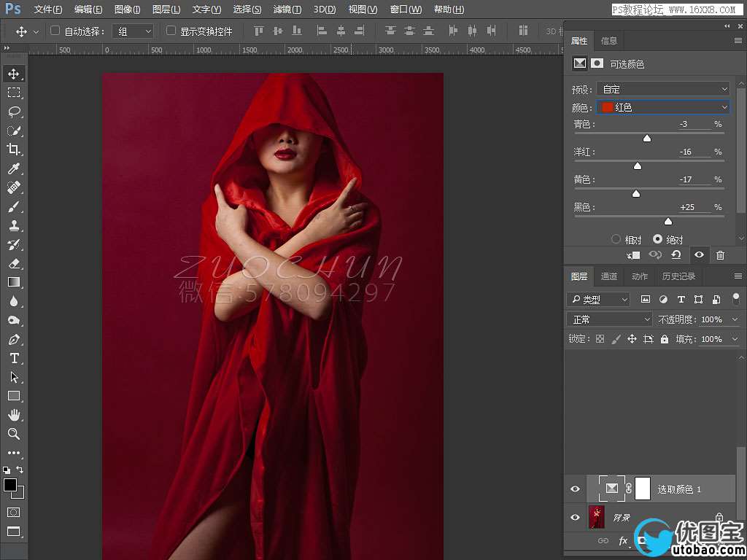
Task: Filter layers by type layer T icon
Action: click(681, 300)
